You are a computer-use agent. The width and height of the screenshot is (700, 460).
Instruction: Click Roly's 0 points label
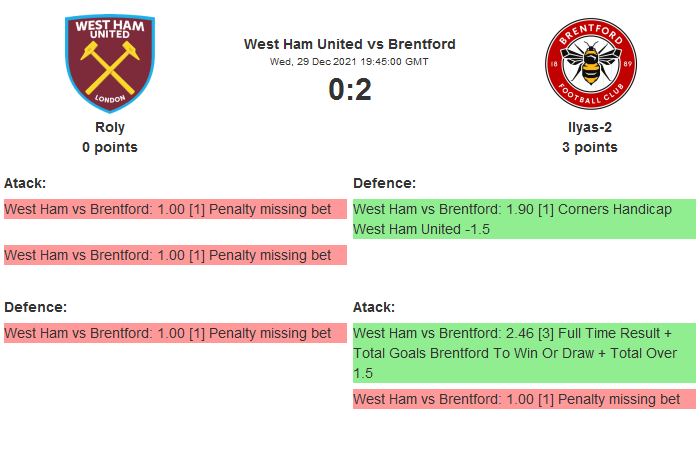point(110,147)
